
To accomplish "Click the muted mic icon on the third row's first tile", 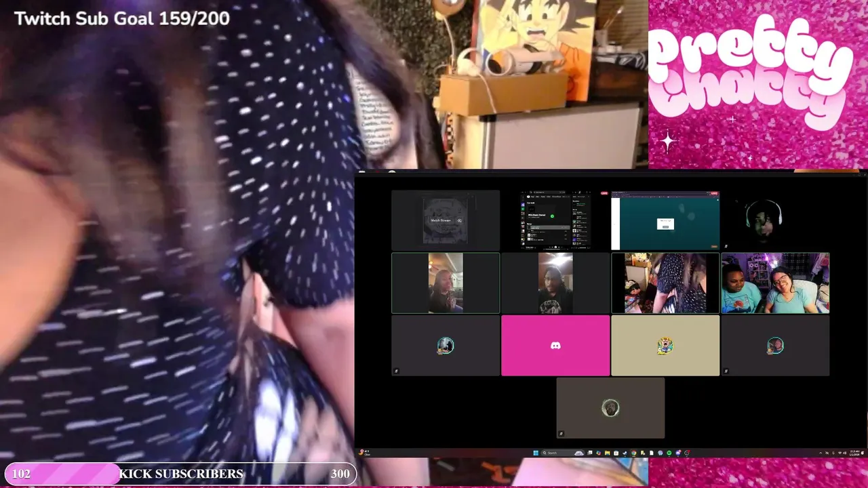I will [396, 371].
